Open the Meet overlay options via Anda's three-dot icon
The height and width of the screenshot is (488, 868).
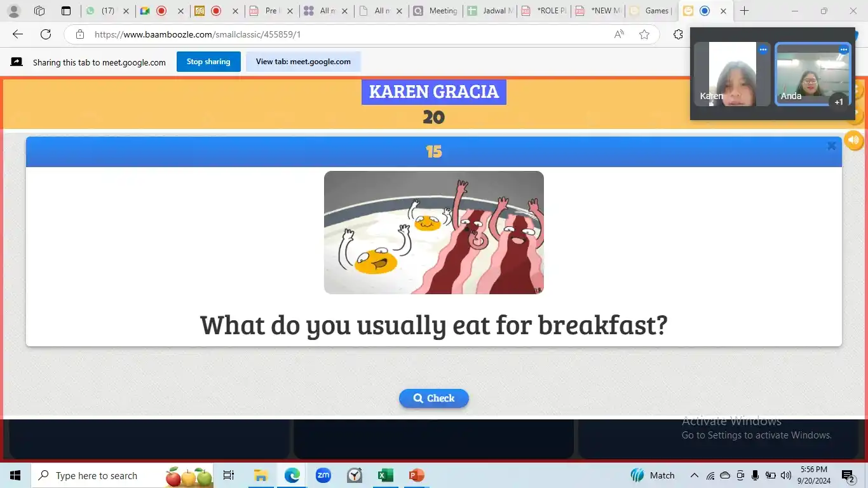click(x=844, y=50)
